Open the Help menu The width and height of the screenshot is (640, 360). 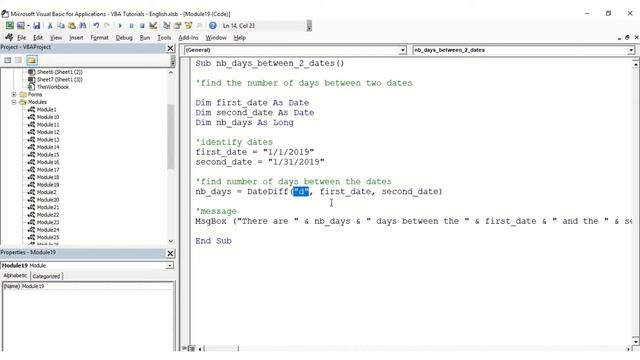click(x=240, y=38)
